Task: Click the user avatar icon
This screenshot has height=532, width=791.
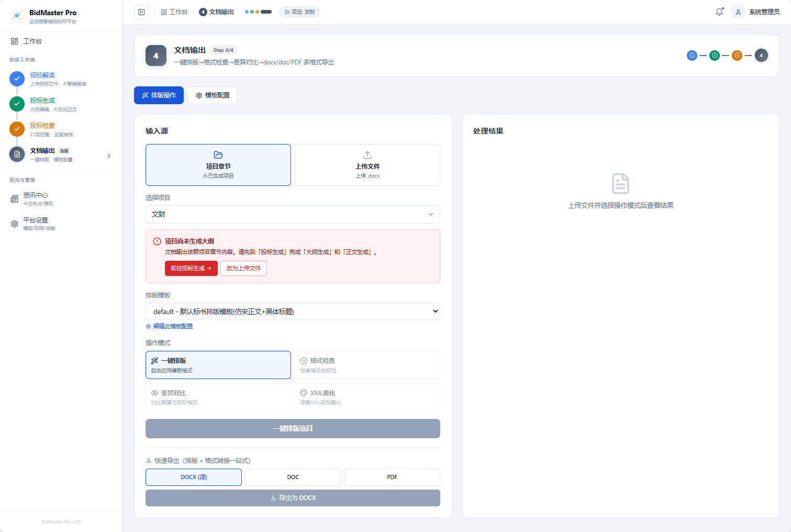Action: coord(738,12)
